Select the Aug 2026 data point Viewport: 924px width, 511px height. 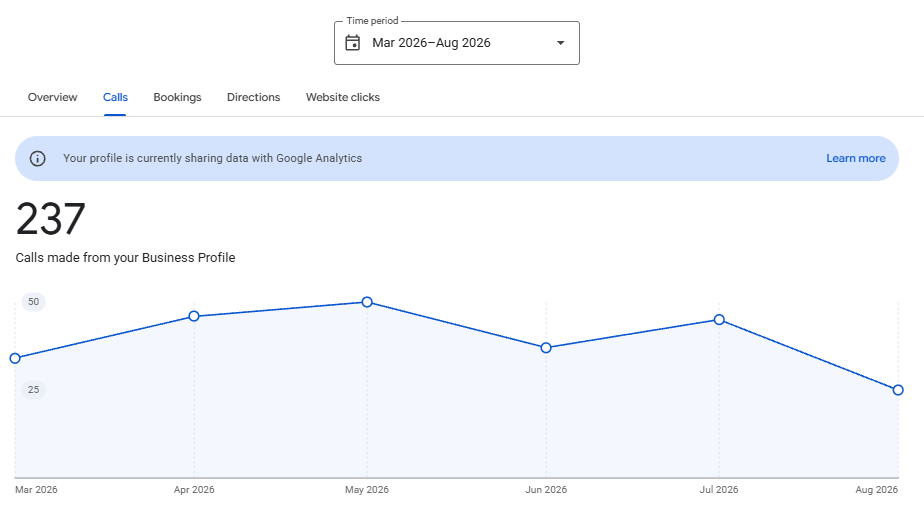pos(898,390)
